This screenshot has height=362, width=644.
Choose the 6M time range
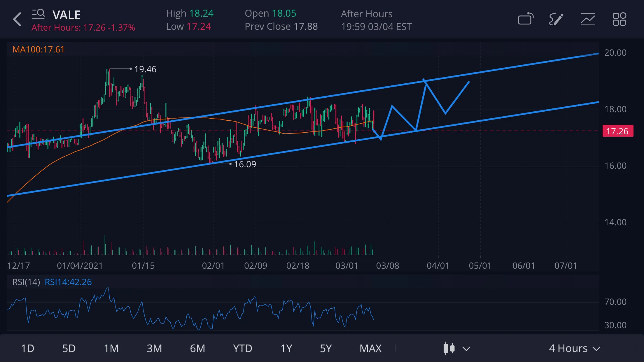point(197,348)
